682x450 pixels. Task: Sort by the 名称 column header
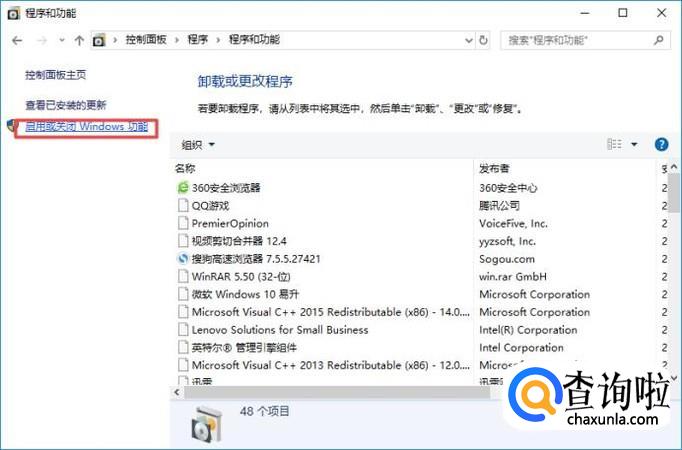(185, 168)
